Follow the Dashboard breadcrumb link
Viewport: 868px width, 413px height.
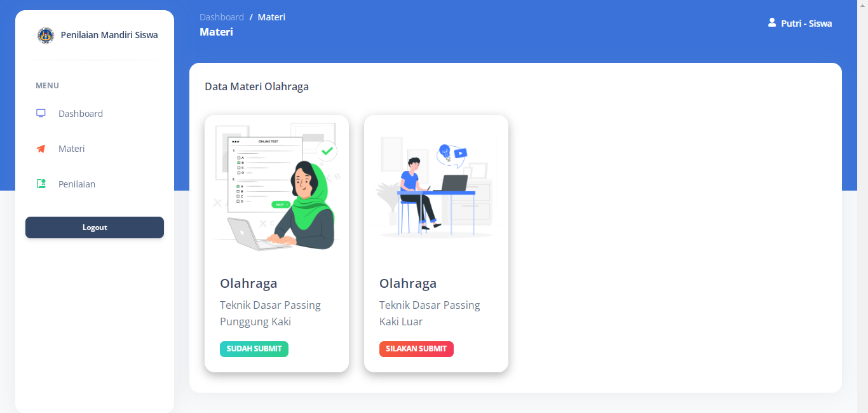(x=222, y=17)
